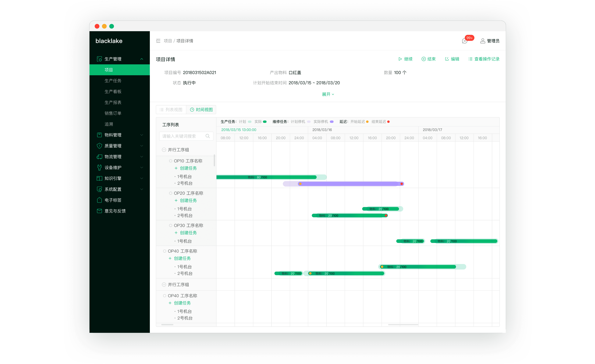This screenshot has height=364, width=595.
Task: Select the OP30 工序名称 radio circle
Action: point(171,225)
